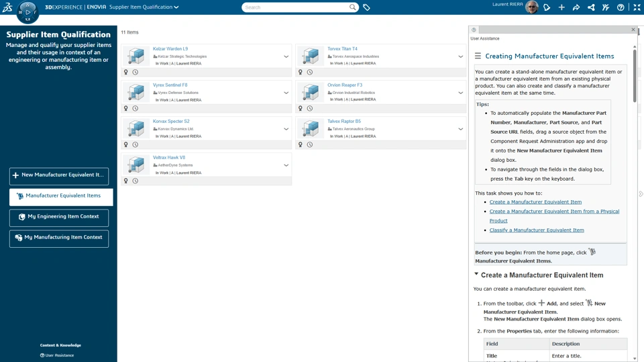This screenshot has height=362, width=644.
Task: Open User Assistance link in sidebar
Action: point(57,355)
